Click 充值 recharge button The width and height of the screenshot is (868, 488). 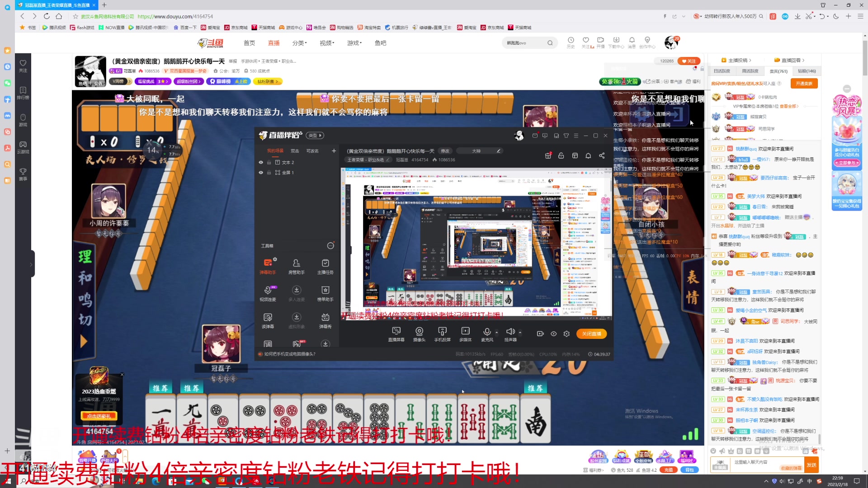[669, 470]
